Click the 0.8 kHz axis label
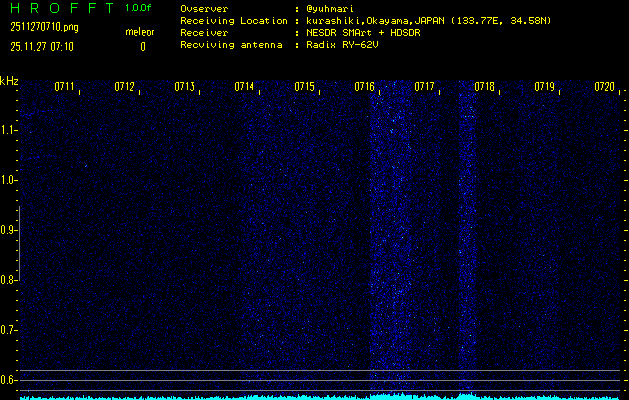Screen dimensions: 629x400 (8, 280)
